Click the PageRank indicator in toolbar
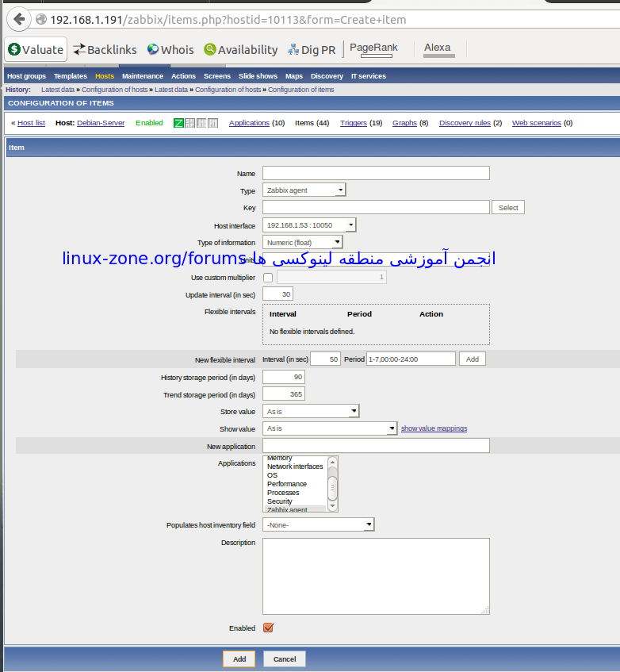This screenshot has height=672, width=620. coord(373,48)
